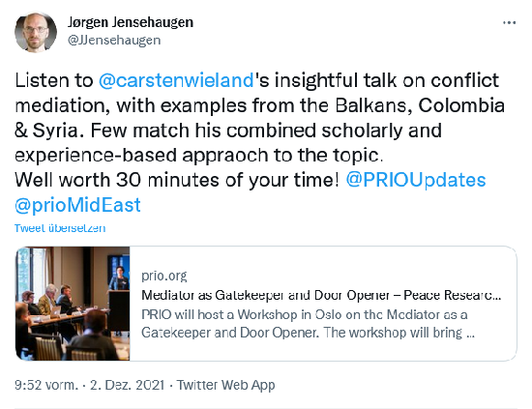Click the 9:52 vorm. timestamp

(46, 385)
